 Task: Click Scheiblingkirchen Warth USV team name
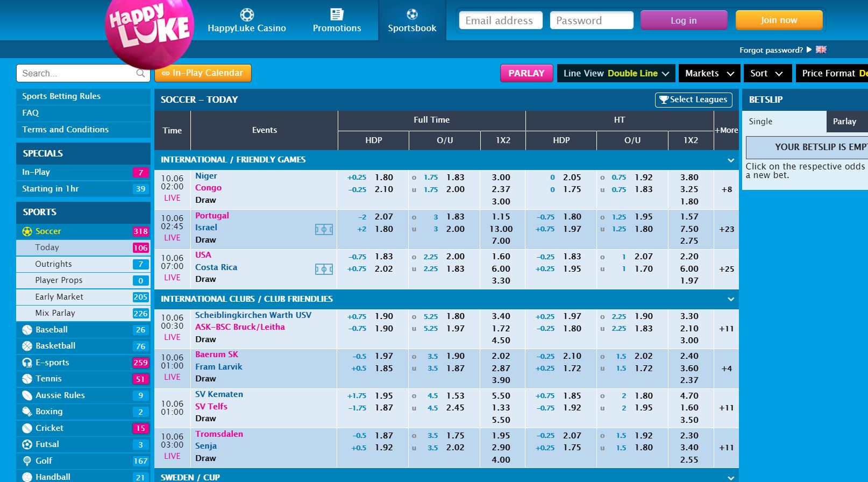253,315
